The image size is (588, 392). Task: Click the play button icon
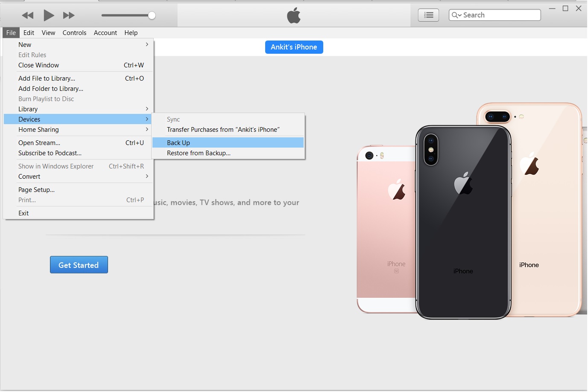49,15
